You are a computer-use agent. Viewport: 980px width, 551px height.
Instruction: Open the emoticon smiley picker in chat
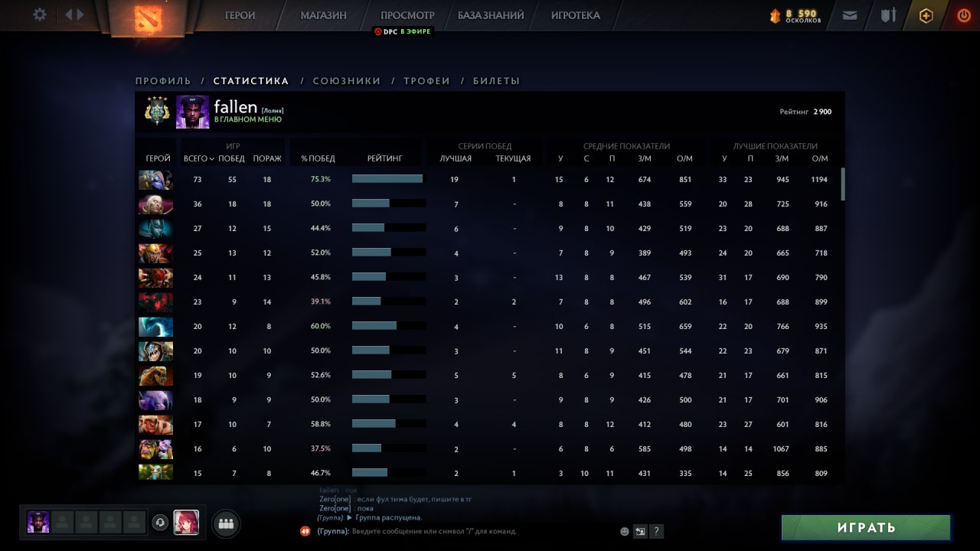click(x=625, y=531)
